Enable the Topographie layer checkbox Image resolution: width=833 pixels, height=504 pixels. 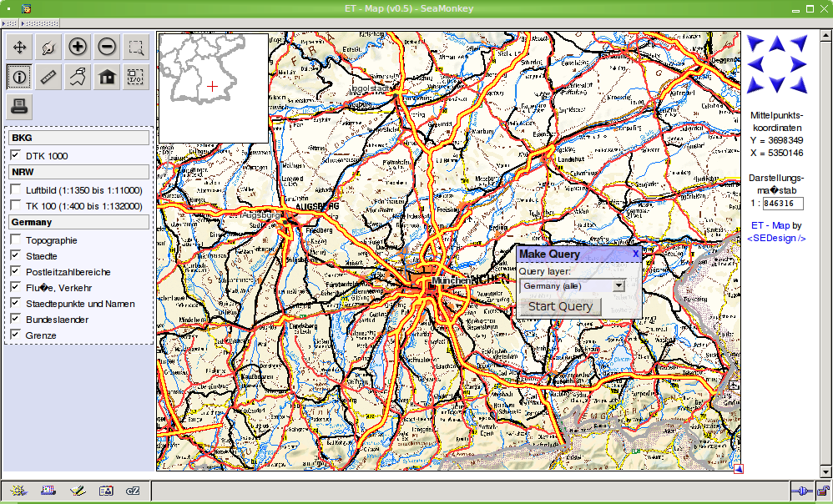[x=16, y=240]
